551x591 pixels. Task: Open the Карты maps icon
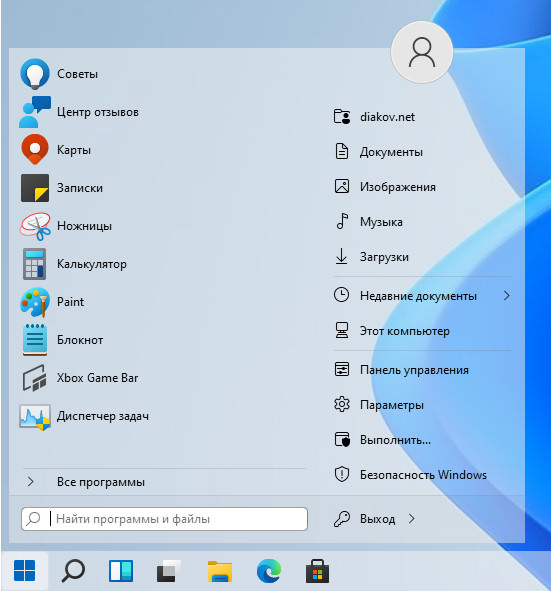(35, 150)
